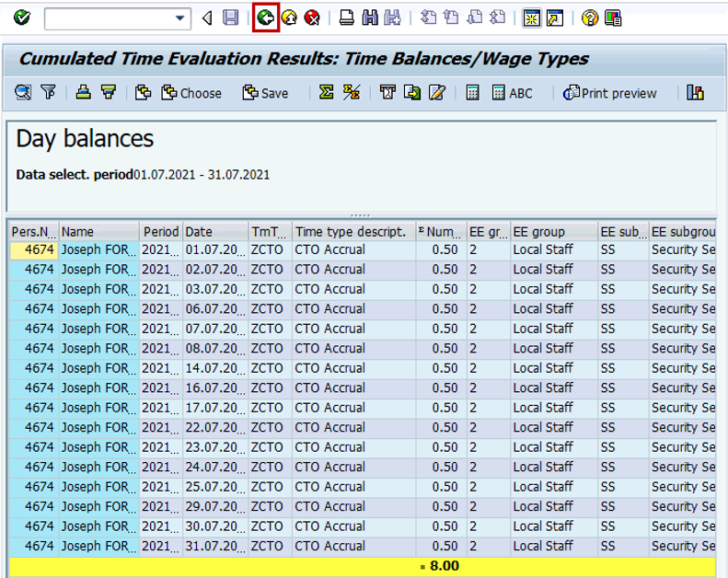Screen dimensions: 728x578
Task: Click the Print icon in top toolbar
Action: pos(347,17)
